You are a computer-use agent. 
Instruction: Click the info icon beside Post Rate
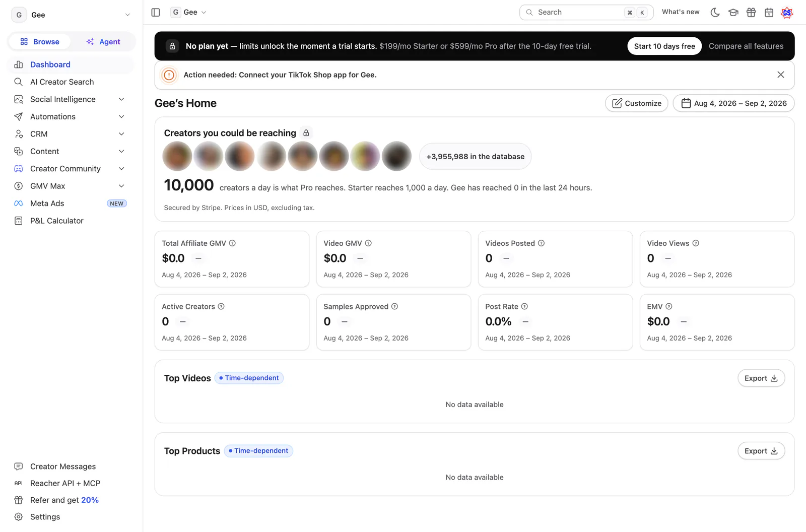pyautogui.click(x=524, y=306)
